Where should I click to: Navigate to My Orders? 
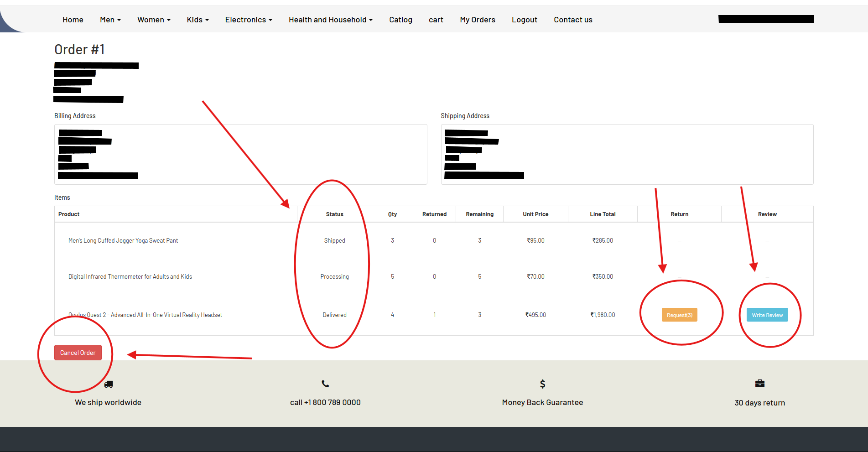coord(477,20)
